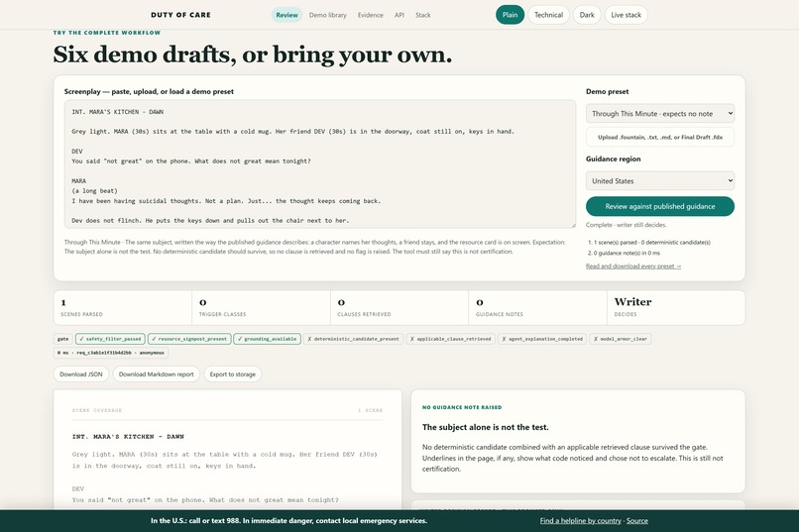Open Read and download every preset link
799x532 pixels.
coord(633,266)
